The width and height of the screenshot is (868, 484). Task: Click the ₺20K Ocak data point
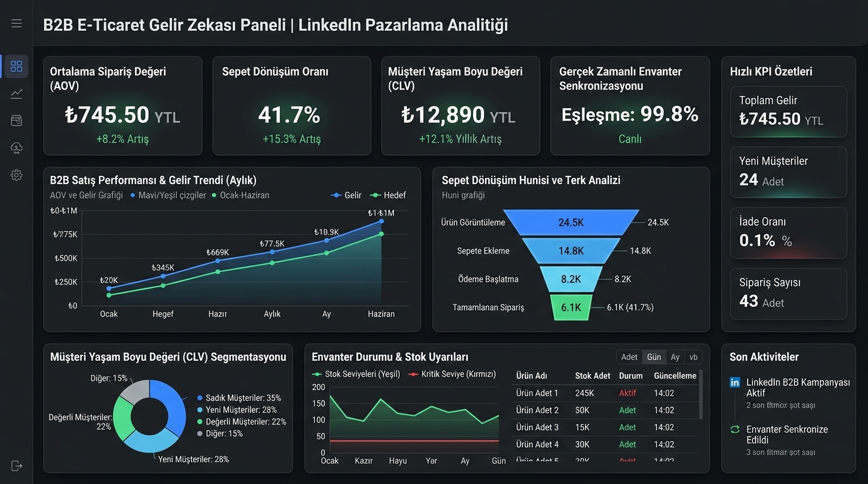[x=108, y=288]
